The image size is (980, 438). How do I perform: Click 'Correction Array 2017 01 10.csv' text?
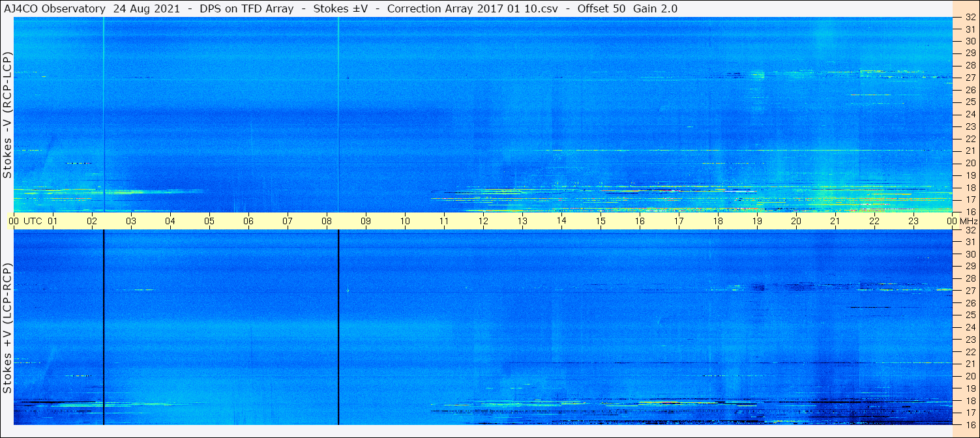pos(473,8)
